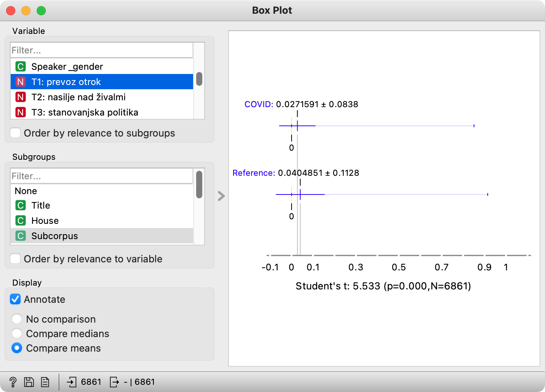Collapse the left control panel chevron

click(x=221, y=196)
